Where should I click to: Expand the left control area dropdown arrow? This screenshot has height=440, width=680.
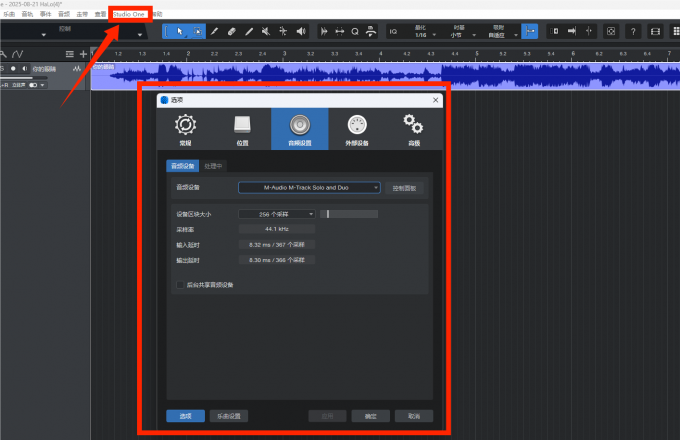point(43,35)
